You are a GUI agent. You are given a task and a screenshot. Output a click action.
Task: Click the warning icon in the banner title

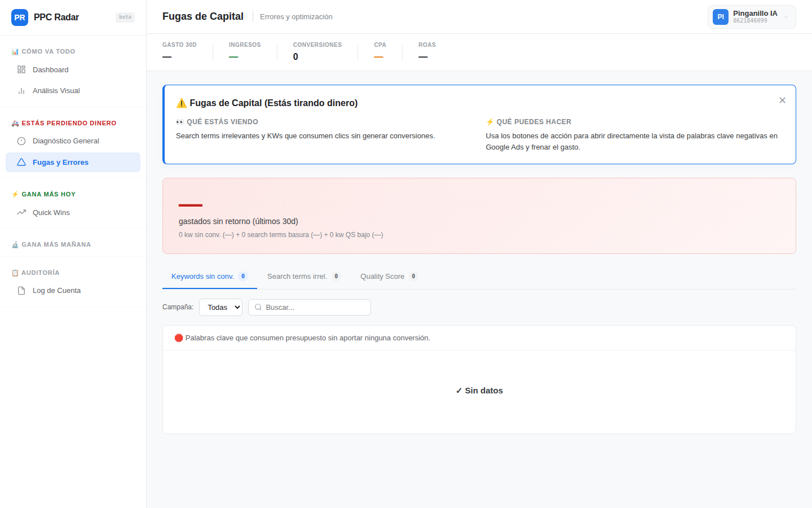point(182,103)
